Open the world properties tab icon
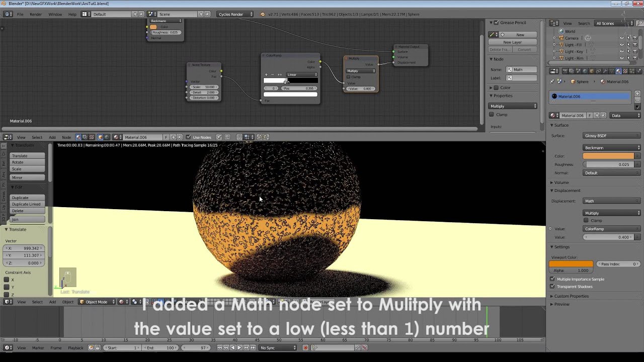Image resolution: width=644 pixels, height=362 pixels. [585, 71]
